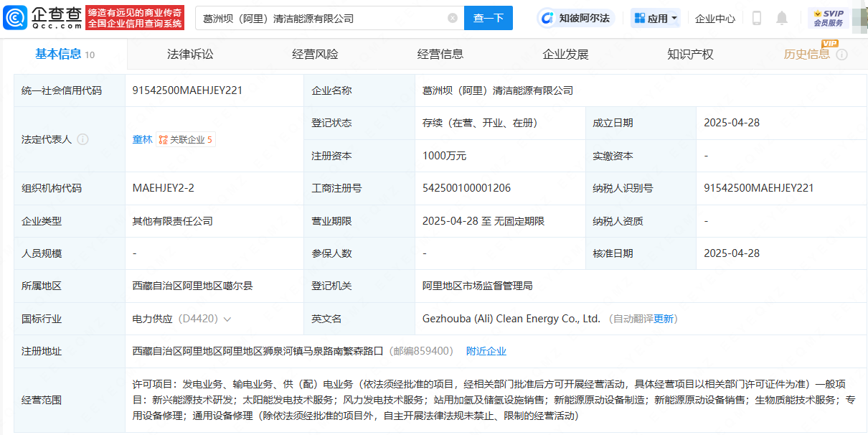
Task: Open SVIP member services badge
Action: click(x=829, y=18)
